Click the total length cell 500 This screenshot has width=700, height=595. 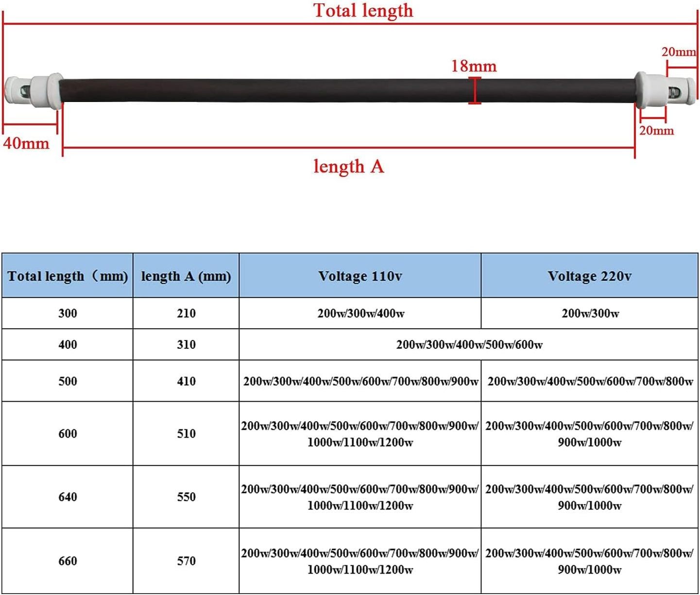point(68,381)
